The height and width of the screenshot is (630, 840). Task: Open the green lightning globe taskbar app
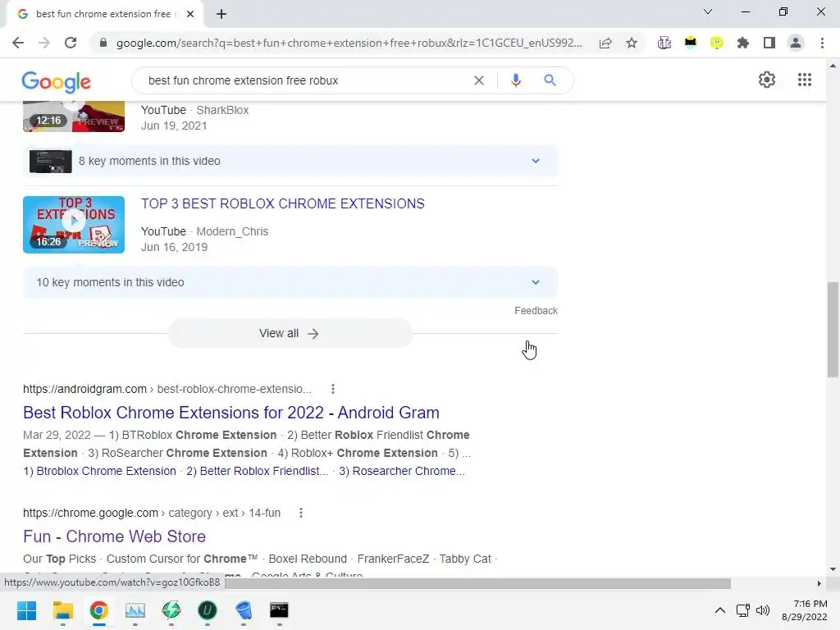171,610
